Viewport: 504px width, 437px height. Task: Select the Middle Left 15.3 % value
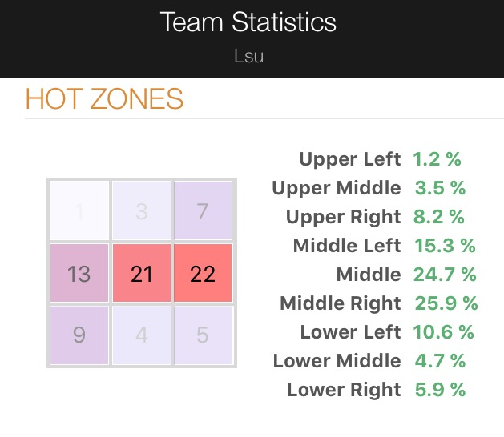(x=445, y=246)
